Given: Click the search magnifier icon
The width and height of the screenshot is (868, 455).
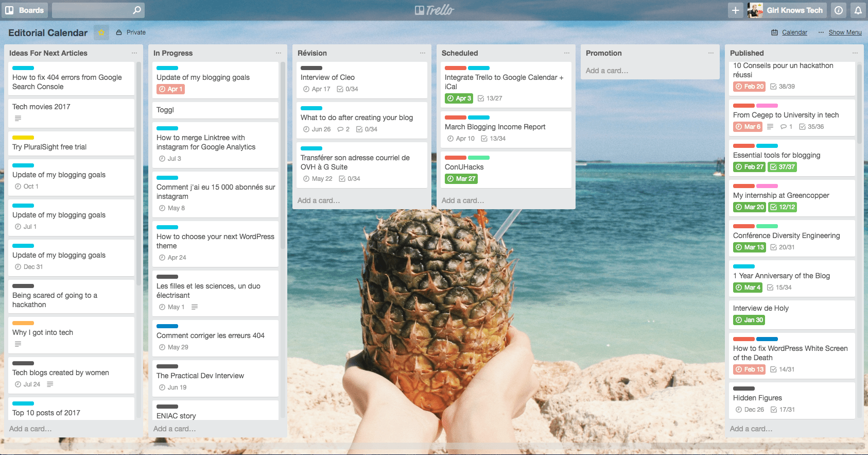Looking at the screenshot, I should [136, 10].
